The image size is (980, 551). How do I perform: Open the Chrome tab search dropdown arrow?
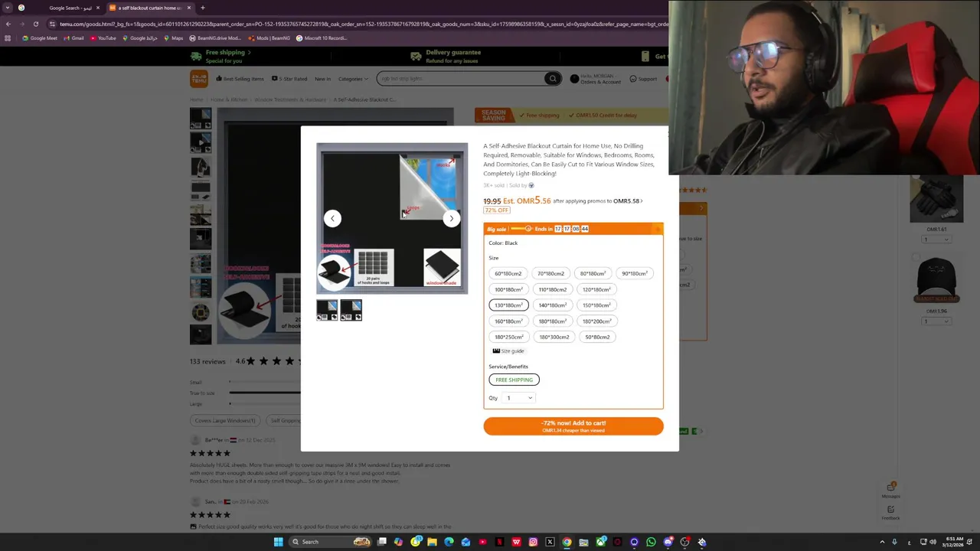8,8
